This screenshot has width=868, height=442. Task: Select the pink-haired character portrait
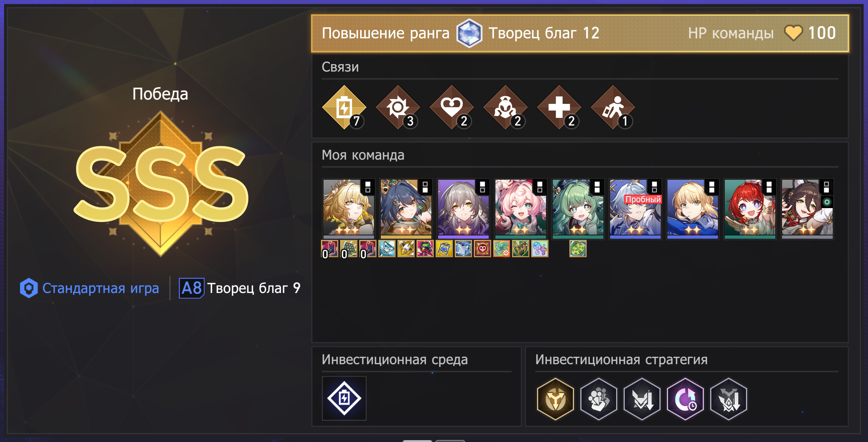[x=520, y=209]
